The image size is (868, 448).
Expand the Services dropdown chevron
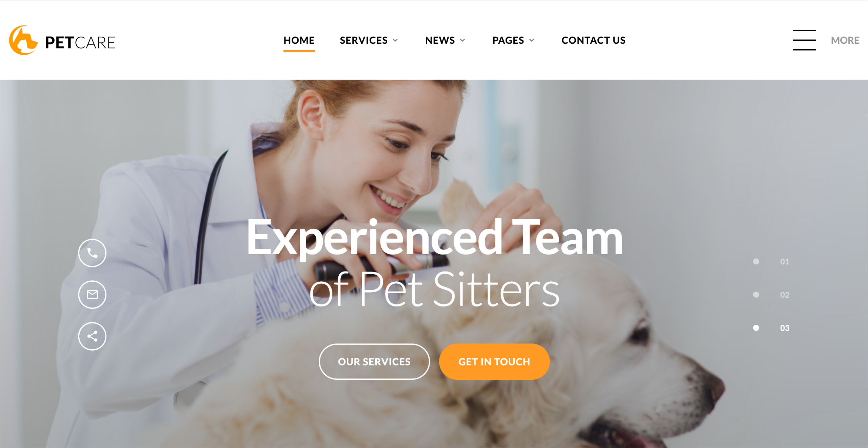point(395,40)
